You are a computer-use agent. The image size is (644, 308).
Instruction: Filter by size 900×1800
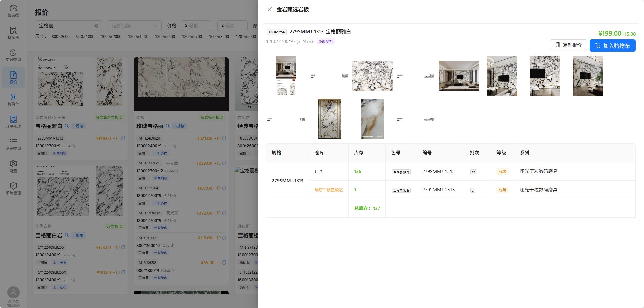[x=85, y=36]
